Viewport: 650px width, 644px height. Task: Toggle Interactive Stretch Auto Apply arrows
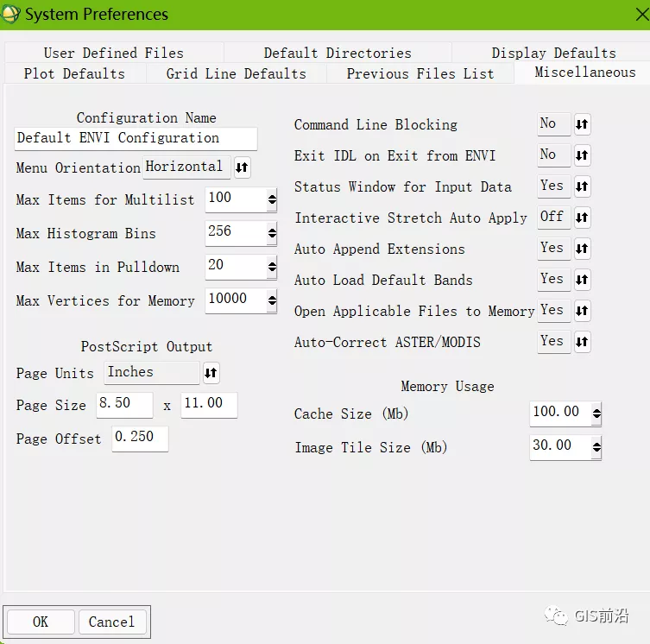(582, 218)
